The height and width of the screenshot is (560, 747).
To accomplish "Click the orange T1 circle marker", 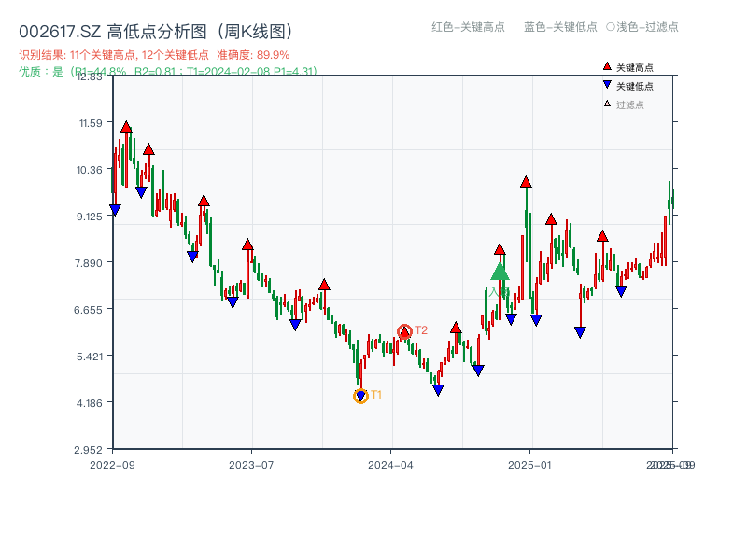I will 359,397.
